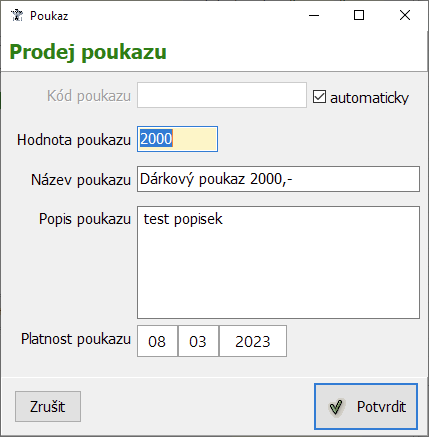Select the month field showing 03
The image size is (429, 437).
tap(198, 341)
